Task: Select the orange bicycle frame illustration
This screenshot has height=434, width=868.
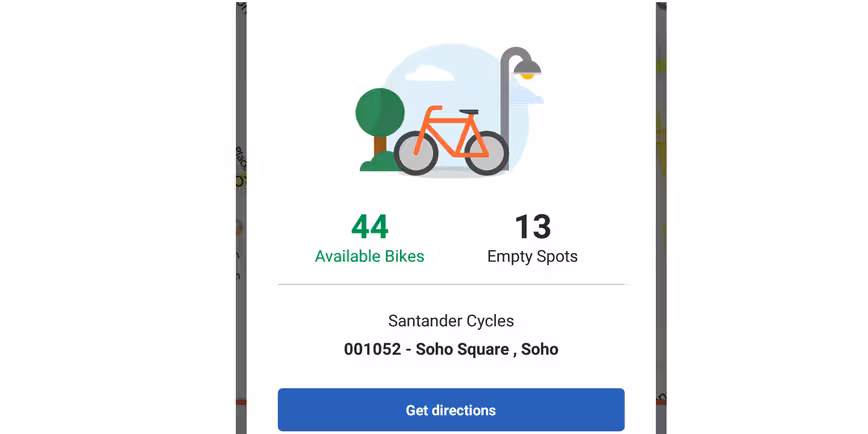Action: 450,132
